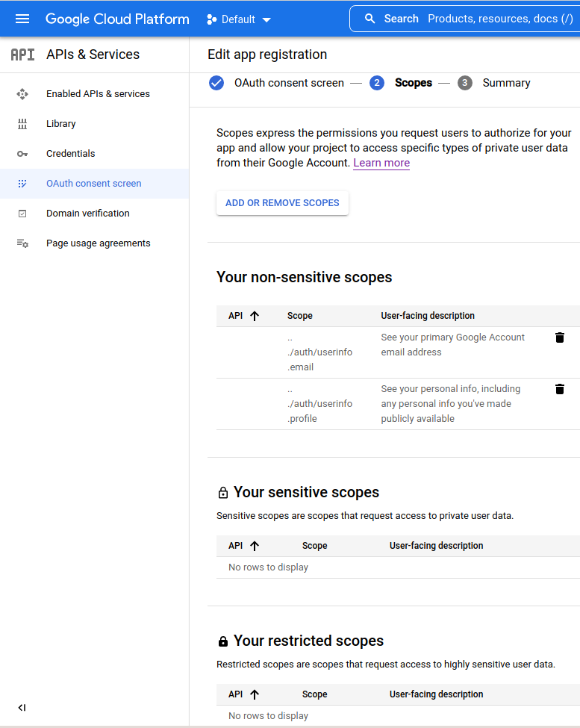Select the ../auth/userinfo.email scope cell
This screenshot has height=728, width=580.
[x=319, y=352]
